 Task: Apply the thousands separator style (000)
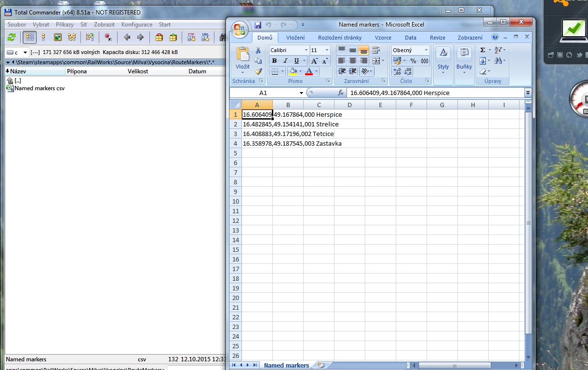(x=424, y=61)
